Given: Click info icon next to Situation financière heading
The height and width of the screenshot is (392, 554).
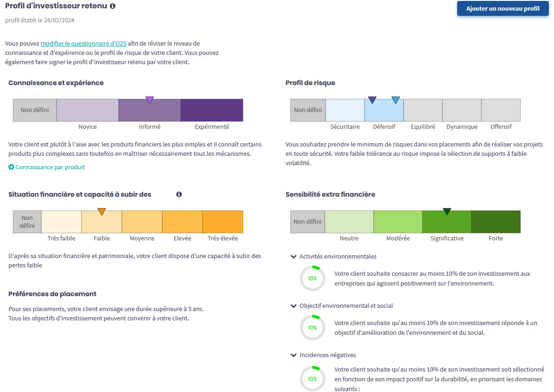Looking at the screenshot, I should pyautogui.click(x=179, y=194).
